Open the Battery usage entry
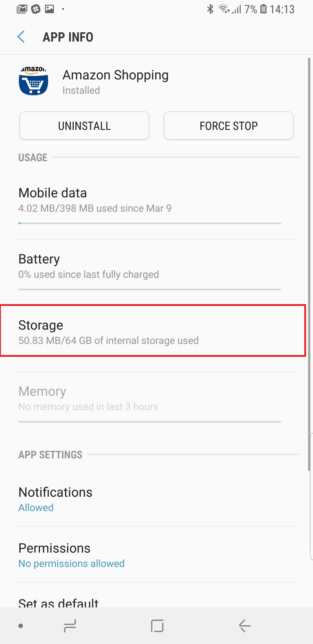This screenshot has width=313, height=644. [150, 266]
